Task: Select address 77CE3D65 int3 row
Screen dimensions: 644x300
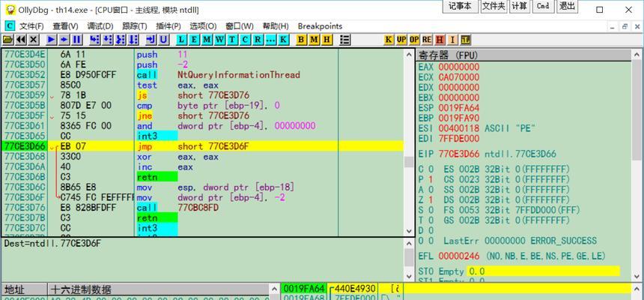Action: tap(202, 136)
